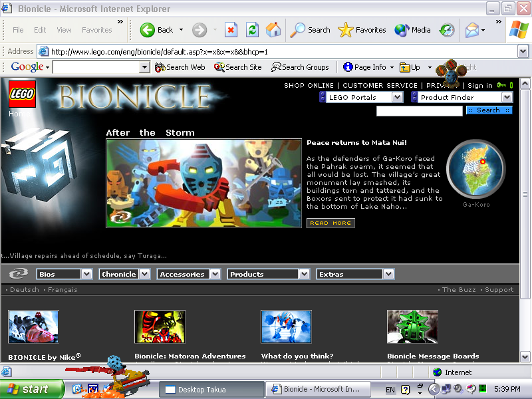Open the Products dropdown

tap(269, 274)
